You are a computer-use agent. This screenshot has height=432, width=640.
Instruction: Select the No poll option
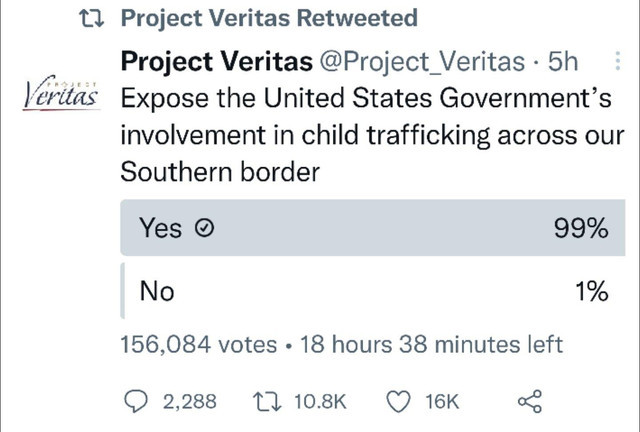[372, 291]
